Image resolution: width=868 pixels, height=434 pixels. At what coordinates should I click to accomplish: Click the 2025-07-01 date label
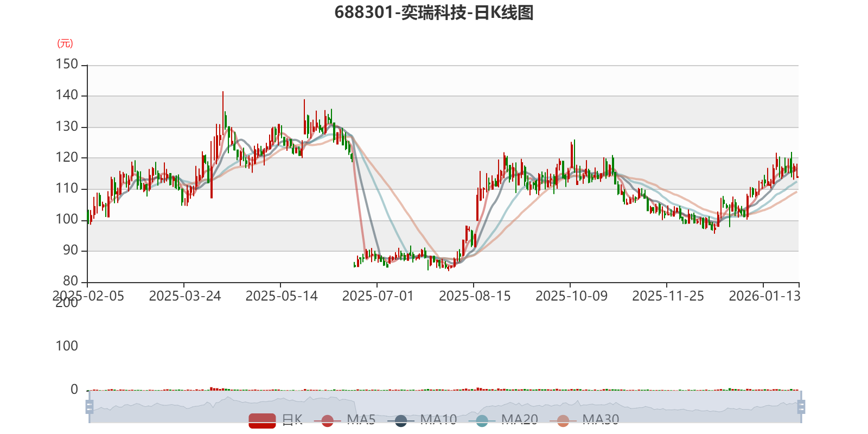pyautogui.click(x=378, y=296)
